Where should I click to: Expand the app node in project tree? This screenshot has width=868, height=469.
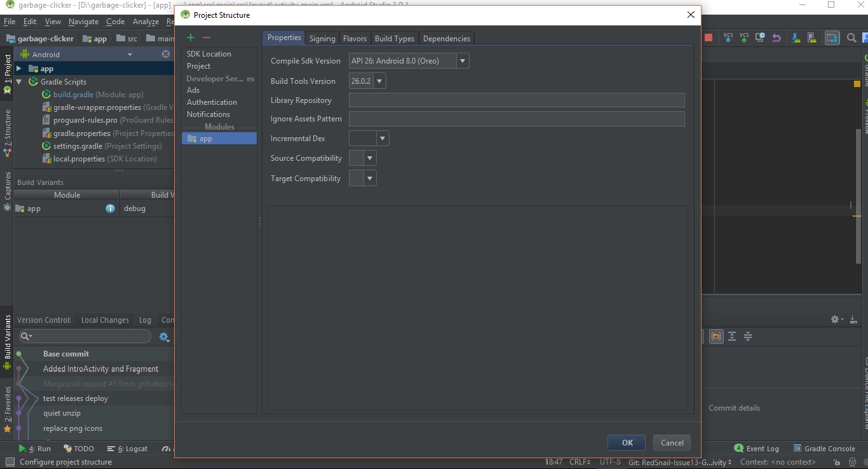19,68
